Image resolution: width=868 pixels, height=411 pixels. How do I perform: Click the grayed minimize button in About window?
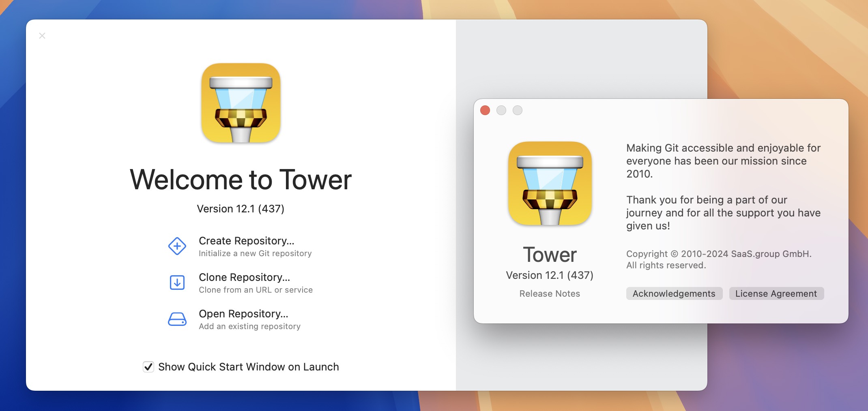coord(501,110)
